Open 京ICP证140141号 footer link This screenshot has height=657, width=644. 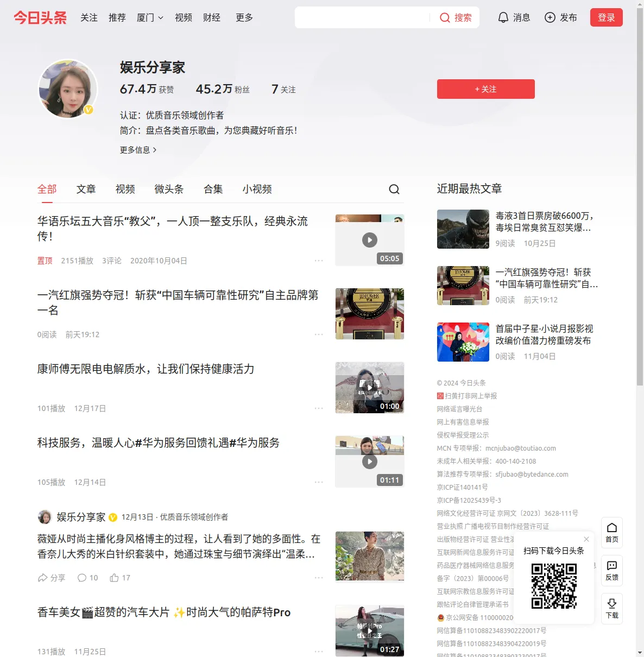click(x=462, y=487)
